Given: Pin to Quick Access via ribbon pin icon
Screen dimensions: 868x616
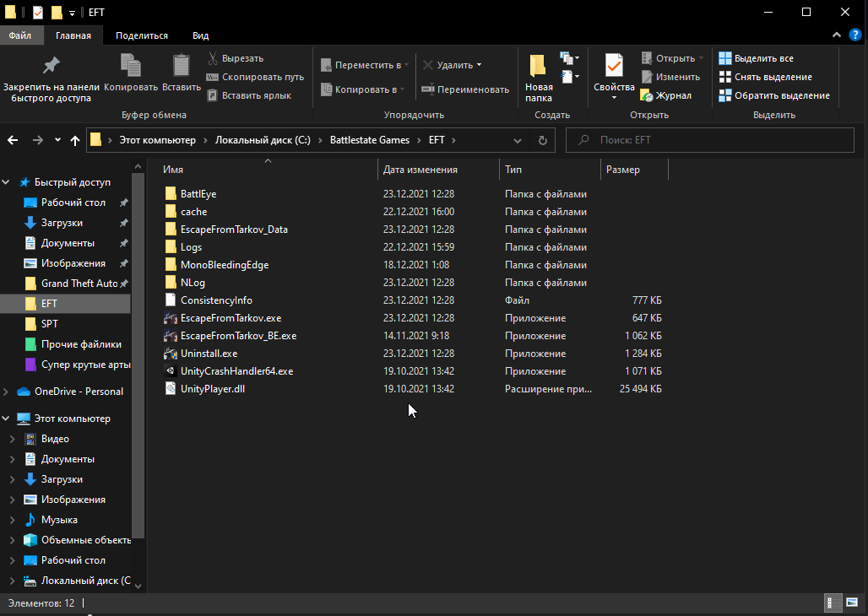Looking at the screenshot, I should (51, 78).
